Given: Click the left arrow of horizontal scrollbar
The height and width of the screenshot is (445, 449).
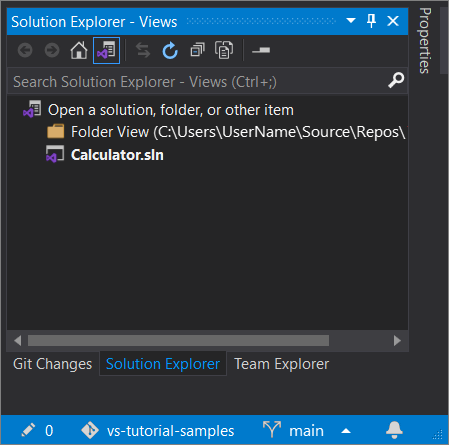Looking at the screenshot, I should (x=18, y=341).
